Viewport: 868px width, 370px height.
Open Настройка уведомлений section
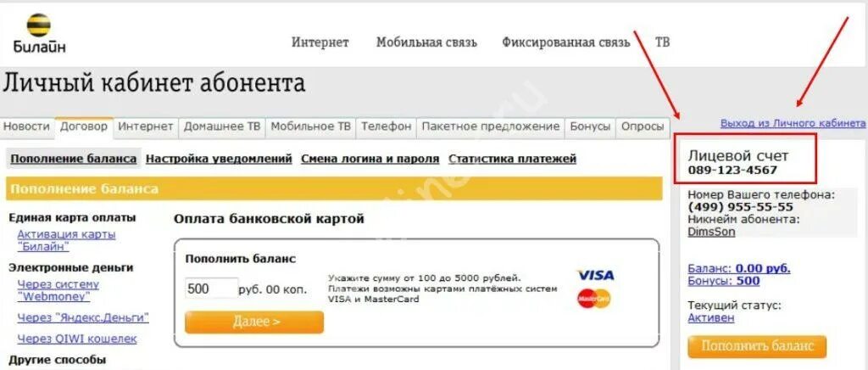(x=219, y=159)
